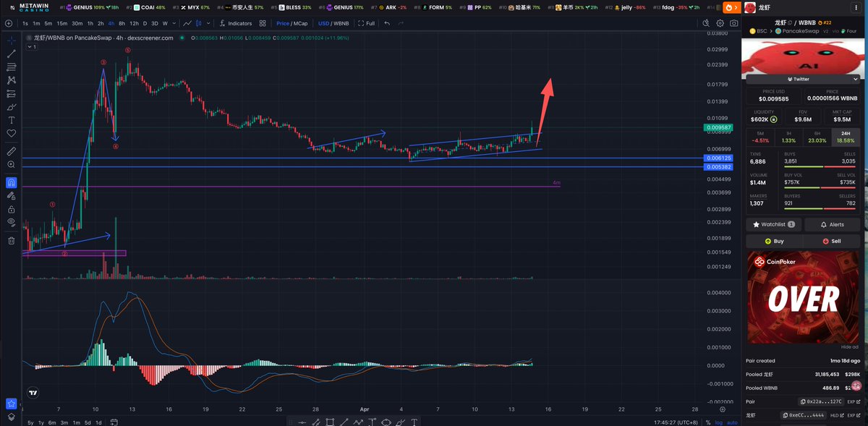Image resolution: width=868 pixels, height=426 pixels.
Task: Open the forecasting and measurement tools
Action: click(x=12, y=93)
